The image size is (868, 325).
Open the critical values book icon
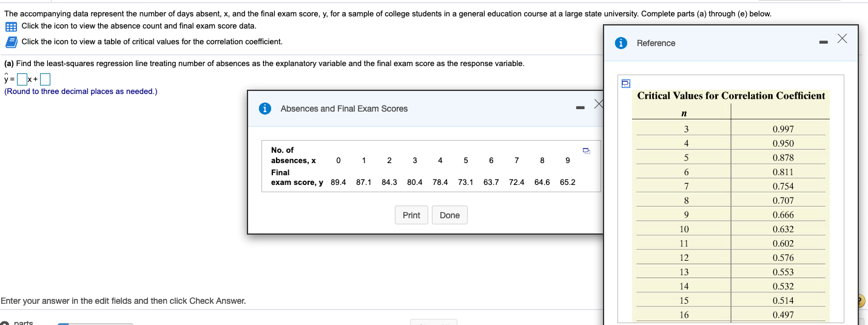point(11,42)
